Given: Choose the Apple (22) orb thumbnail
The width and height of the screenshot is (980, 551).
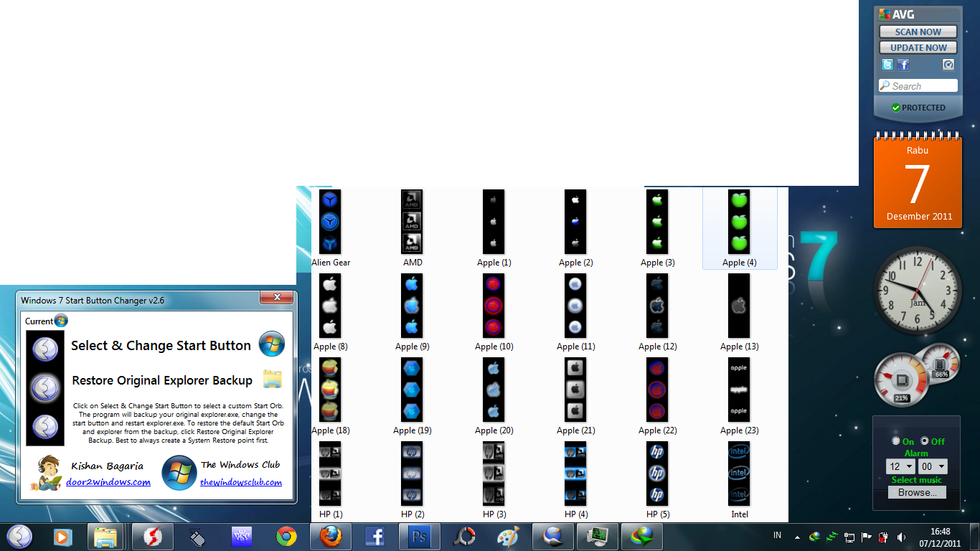Looking at the screenshot, I should (657, 390).
